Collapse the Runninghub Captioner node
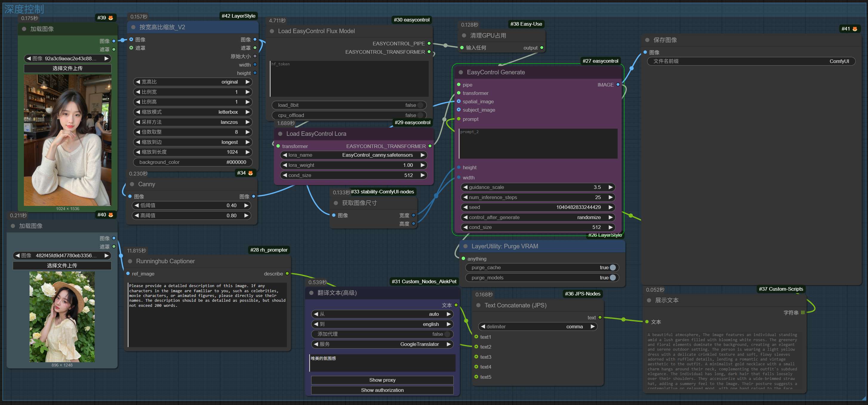The height and width of the screenshot is (405, 868). click(x=130, y=261)
